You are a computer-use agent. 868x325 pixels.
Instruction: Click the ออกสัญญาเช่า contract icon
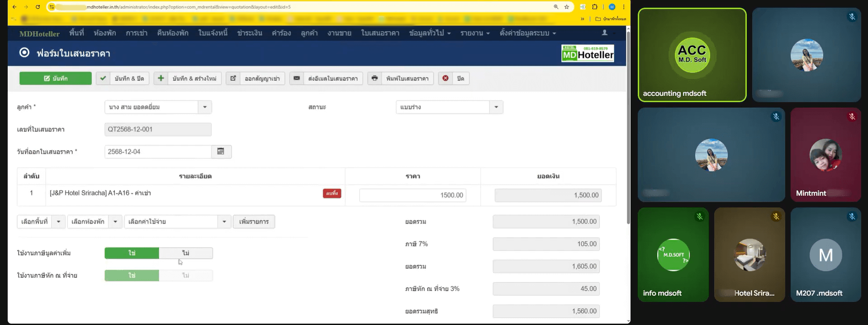click(x=233, y=78)
